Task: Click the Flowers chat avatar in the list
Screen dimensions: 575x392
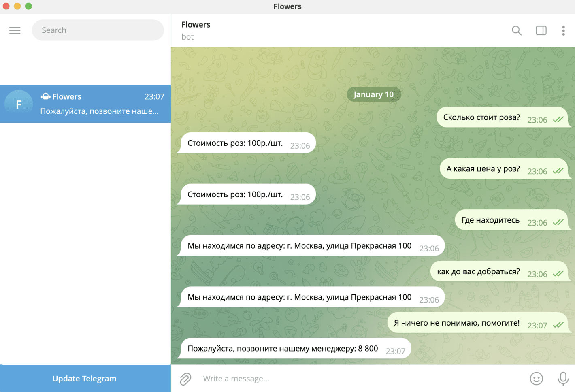Action: (x=19, y=104)
